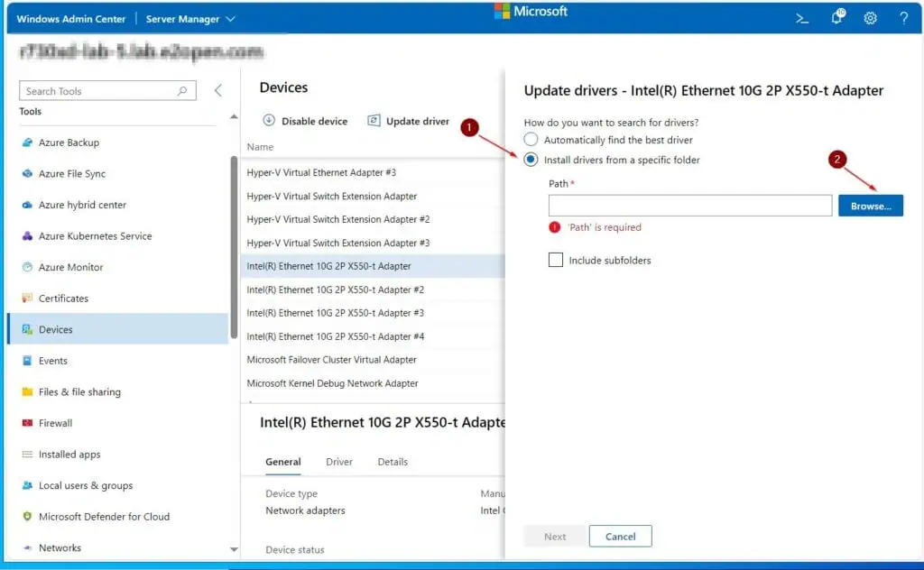Open the help question mark icon

(x=903, y=18)
